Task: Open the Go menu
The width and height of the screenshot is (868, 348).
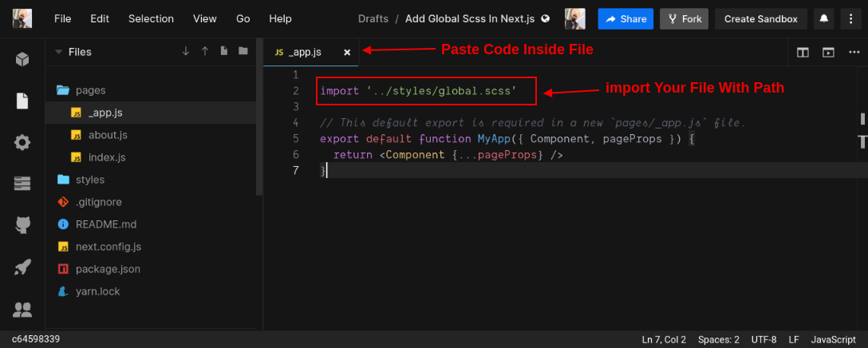Action: point(243,19)
